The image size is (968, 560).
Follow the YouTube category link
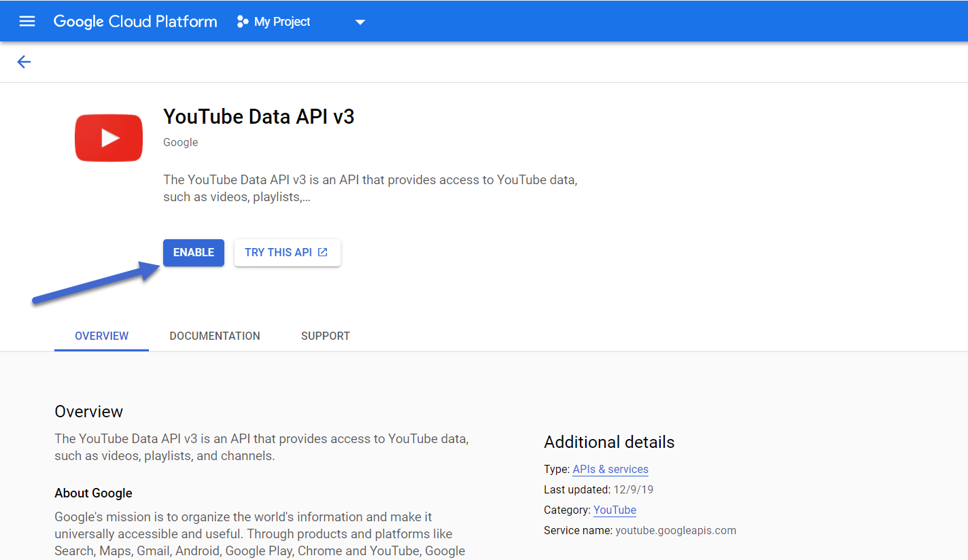tap(615, 510)
